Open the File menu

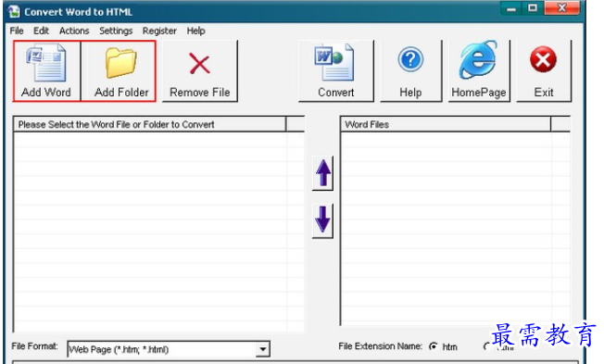[x=17, y=31]
